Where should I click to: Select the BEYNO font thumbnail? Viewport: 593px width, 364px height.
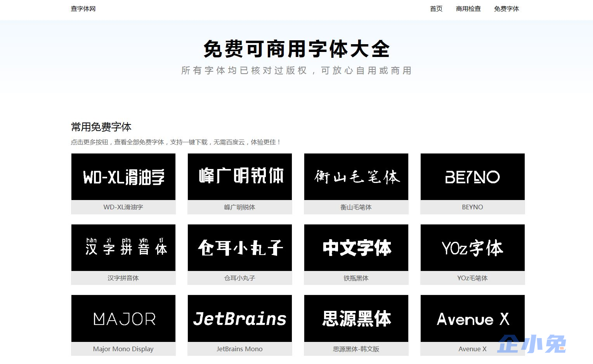tap(472, 176)
